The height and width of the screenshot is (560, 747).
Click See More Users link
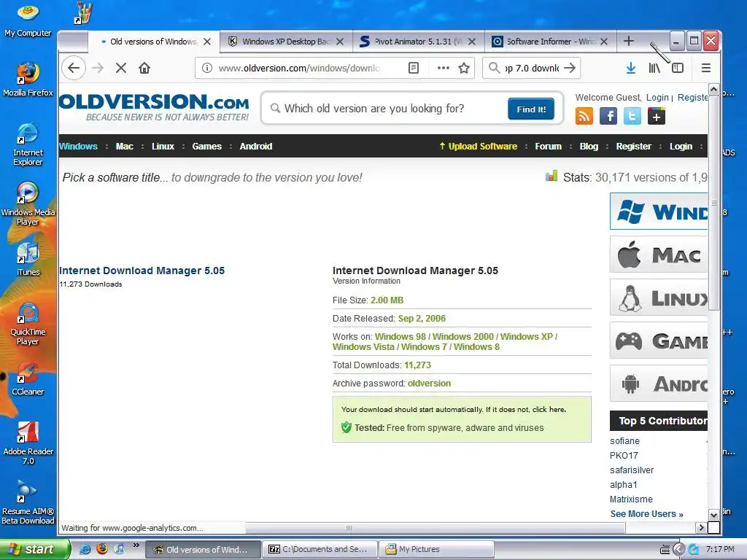646,514
